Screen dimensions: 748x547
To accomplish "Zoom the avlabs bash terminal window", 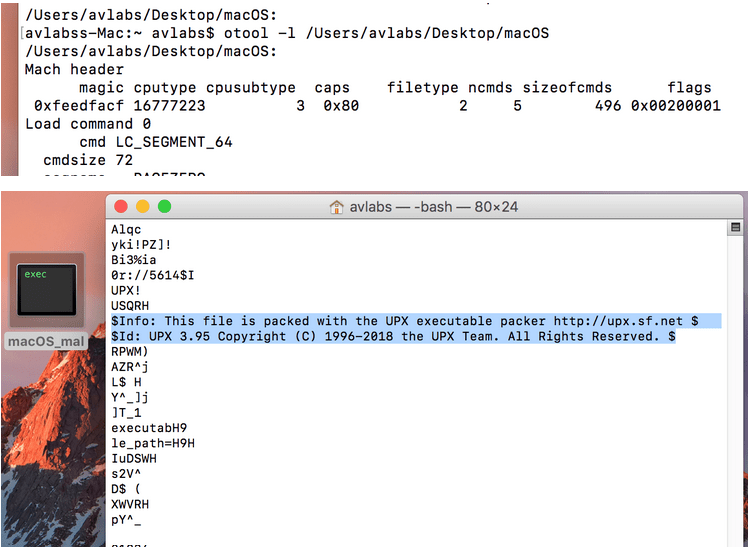I will [165, 206].
